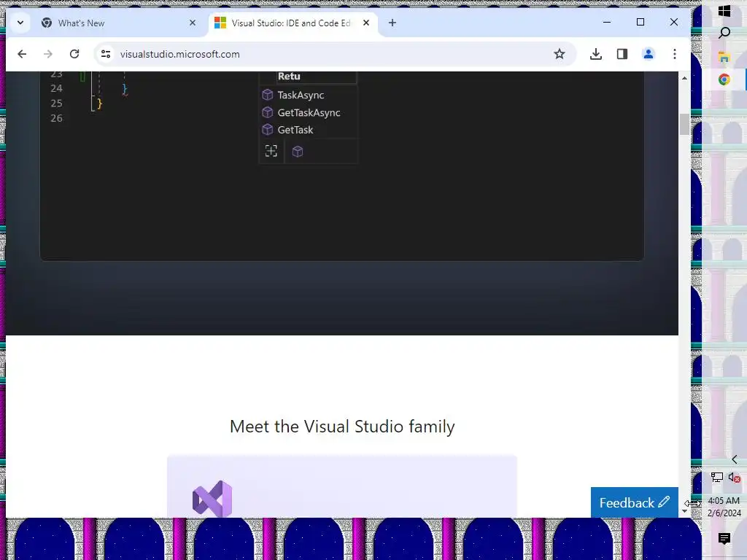Click the page scrollbar up arrow
The height and width of the screenshot is (560, 747).
(684, 77)
